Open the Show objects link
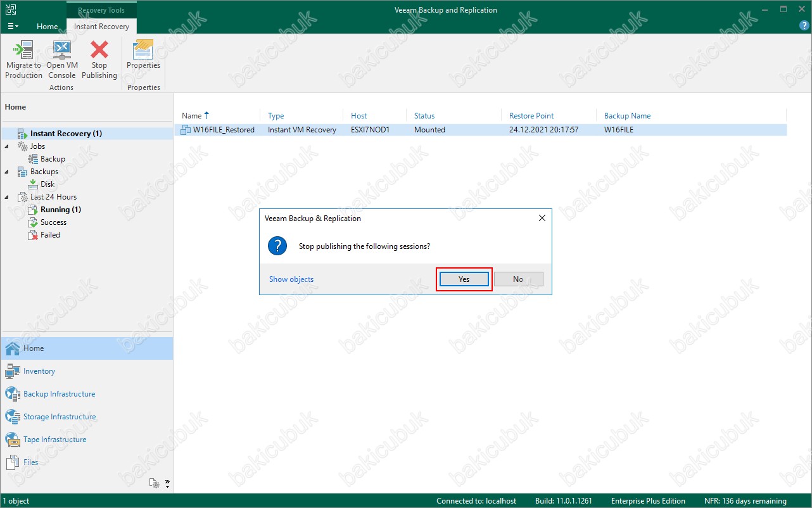Image resolution: width=812 pixels, height=508 pixels. pos(291,279)
